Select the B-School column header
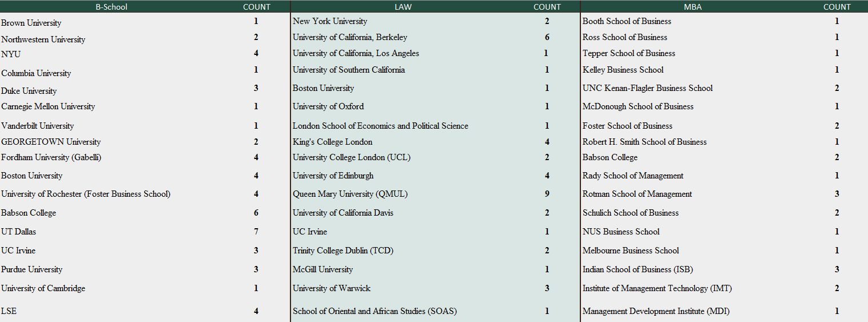The height and width of the screenshot is (322, 868). [x=112, y=7]
